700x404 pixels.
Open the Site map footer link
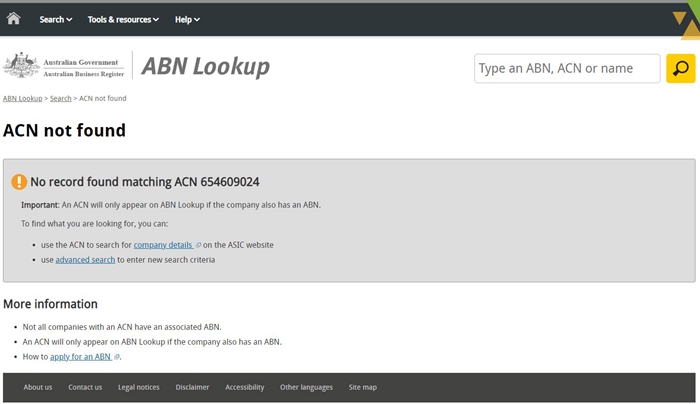(x=363, y=387)
